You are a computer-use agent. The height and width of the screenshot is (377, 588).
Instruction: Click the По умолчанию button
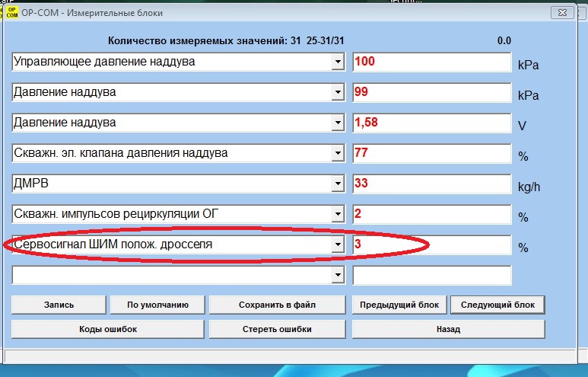point(157,305)
